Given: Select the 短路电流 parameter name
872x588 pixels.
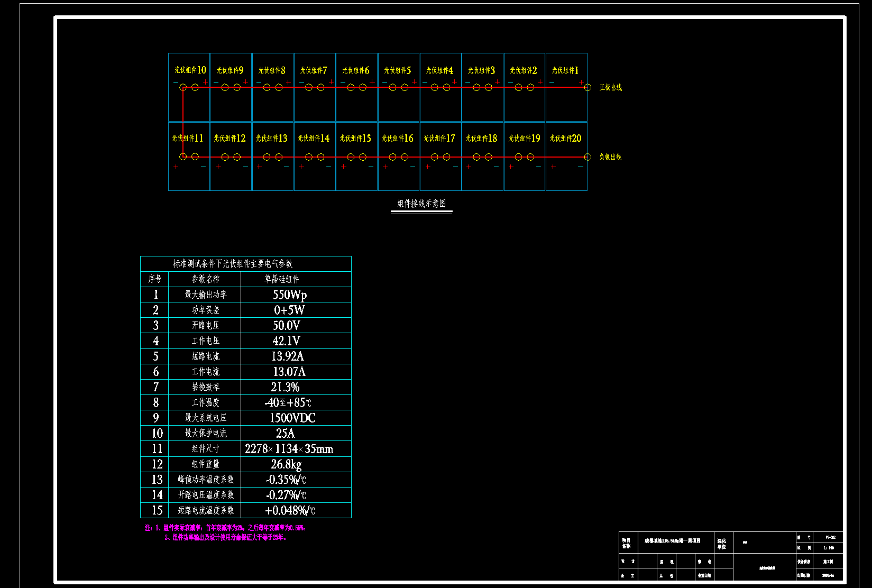Looking at the screenshot, I should pyautogui.click(x=205, y=356).
